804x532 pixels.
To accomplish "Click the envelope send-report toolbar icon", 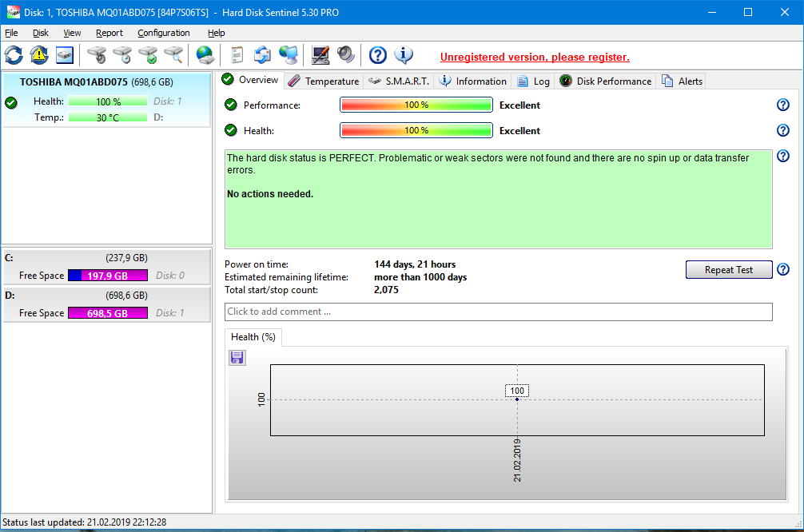I will click(x=262, y=55).
